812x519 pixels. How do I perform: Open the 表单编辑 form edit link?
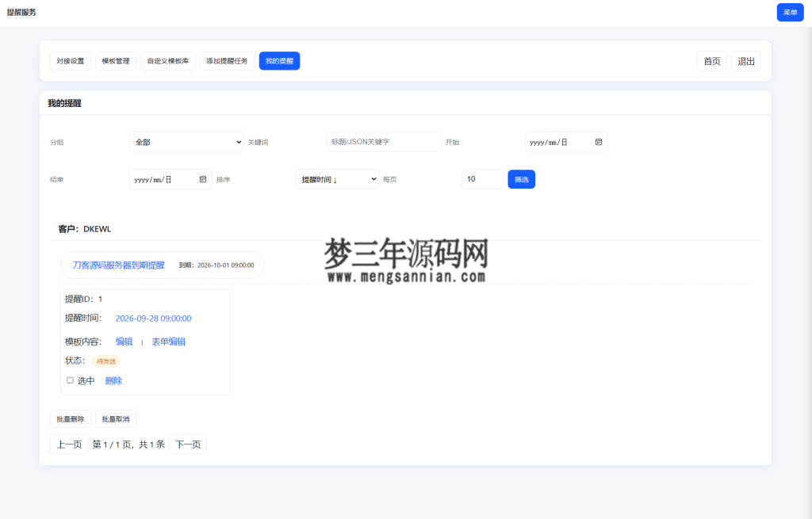coord(169,341)
